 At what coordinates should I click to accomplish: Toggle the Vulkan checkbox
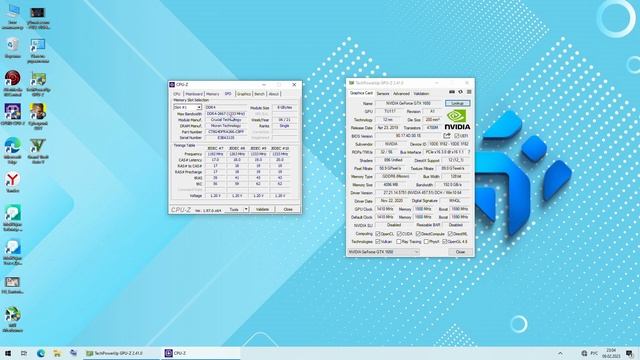pyautogui.click(x=378, y=242)
